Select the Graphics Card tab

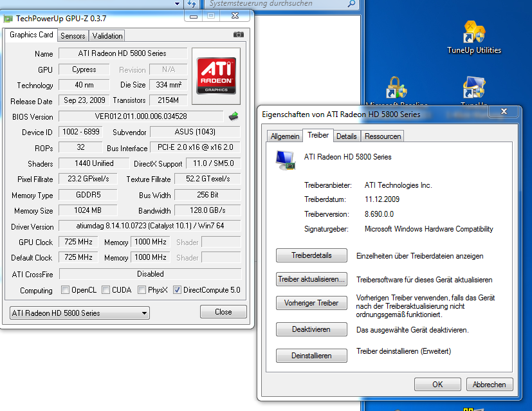32,35
